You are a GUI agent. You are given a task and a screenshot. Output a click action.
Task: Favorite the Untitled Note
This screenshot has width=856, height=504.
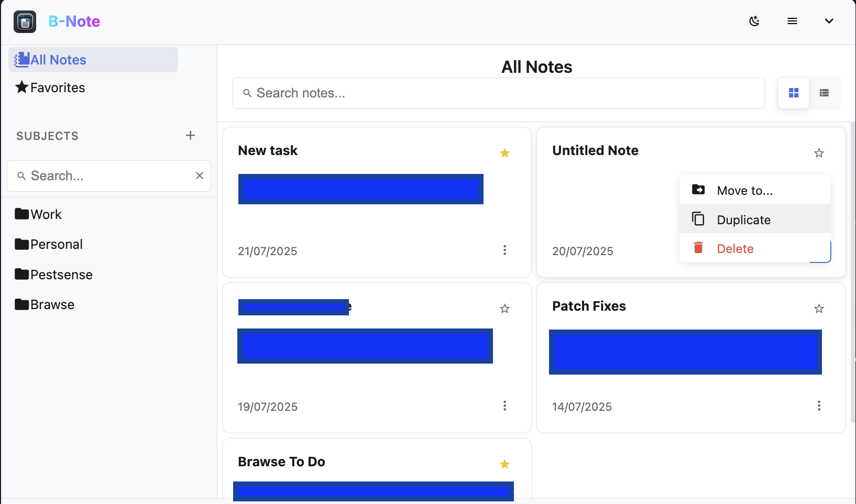point(819,152)
